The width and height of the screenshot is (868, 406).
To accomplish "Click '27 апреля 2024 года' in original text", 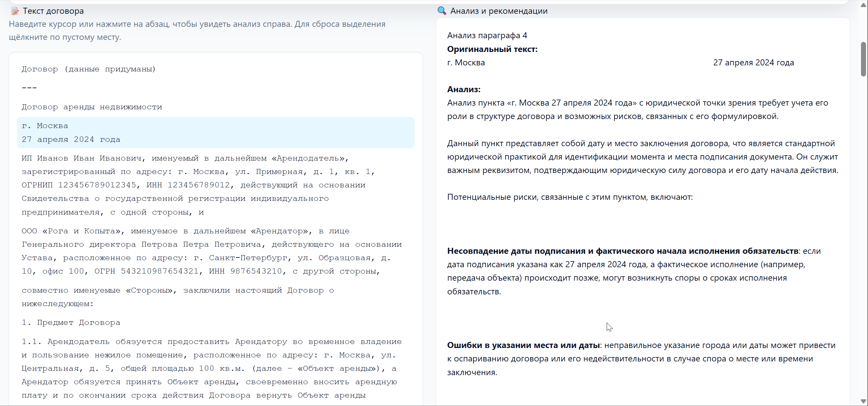I will [x=753, y=63].
